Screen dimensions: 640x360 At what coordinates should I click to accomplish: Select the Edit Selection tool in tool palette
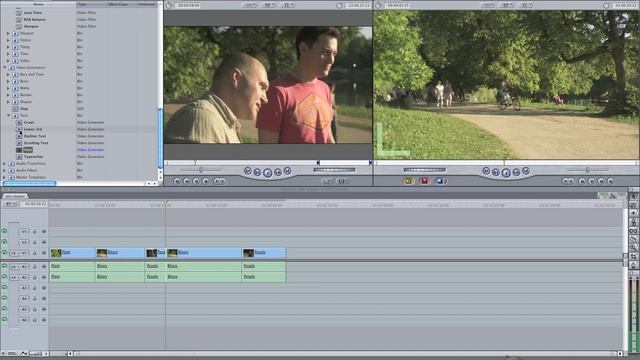pos(633,205)
